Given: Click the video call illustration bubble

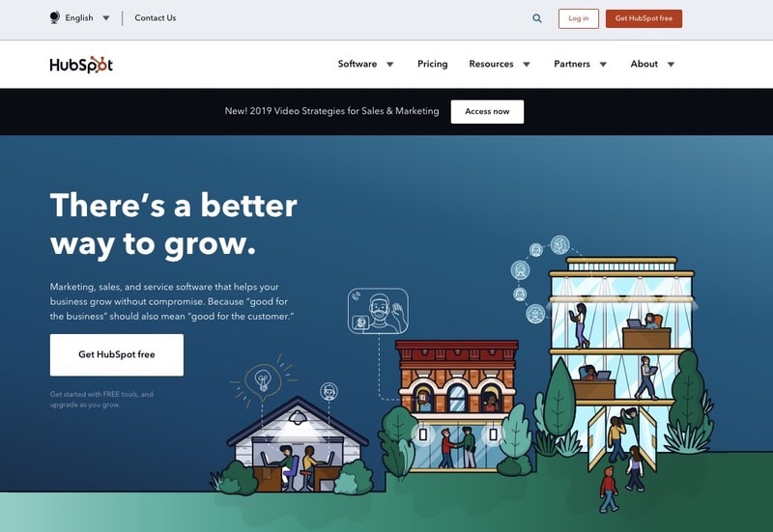Looking at the screenshot, I should pyautogui.click(x=378, y=311).
